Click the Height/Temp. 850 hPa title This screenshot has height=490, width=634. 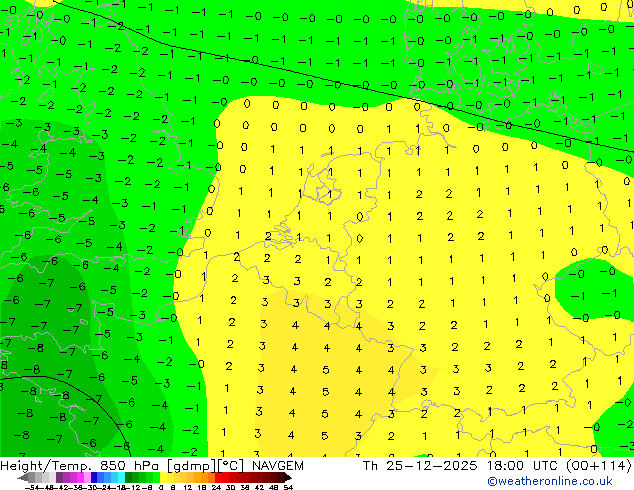tap(81, 466)
